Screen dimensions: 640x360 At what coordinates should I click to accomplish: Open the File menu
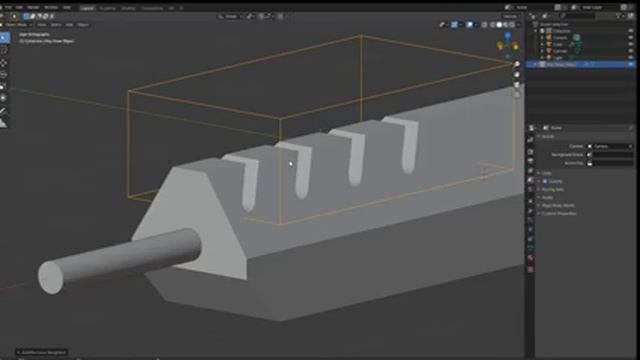coord(8,7)
